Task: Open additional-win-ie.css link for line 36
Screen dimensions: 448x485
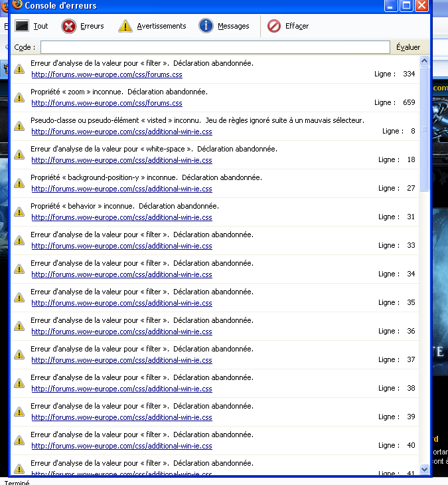Action: click(121, 332)
